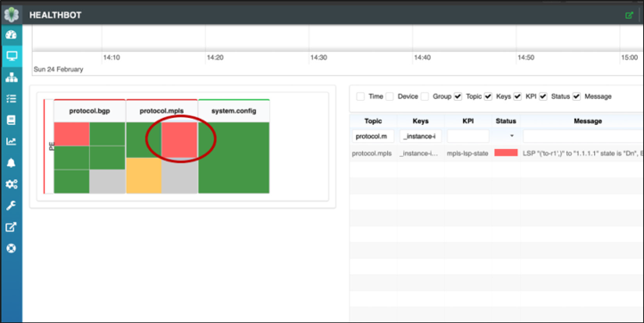
Task: Select the protocol.mpls topic header
Action: [161, 111]
